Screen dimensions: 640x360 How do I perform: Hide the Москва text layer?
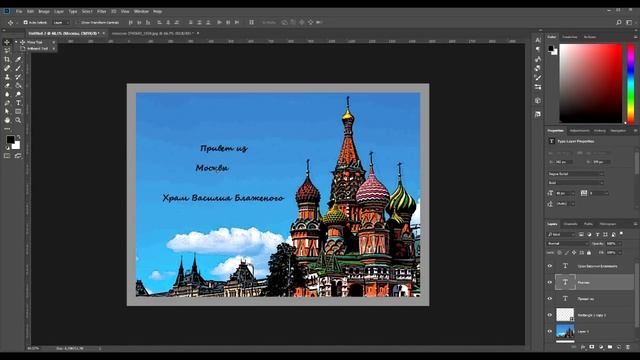pos(550,282)
